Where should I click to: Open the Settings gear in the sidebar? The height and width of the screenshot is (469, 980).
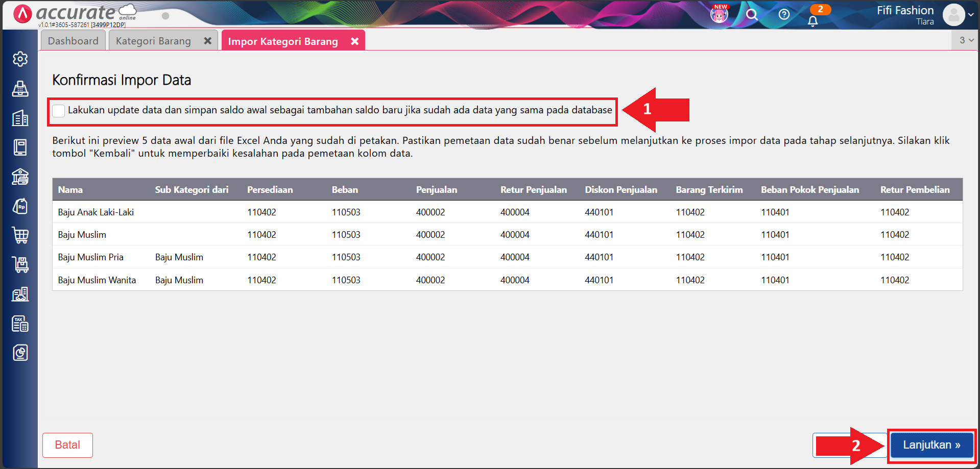(20, 59)
